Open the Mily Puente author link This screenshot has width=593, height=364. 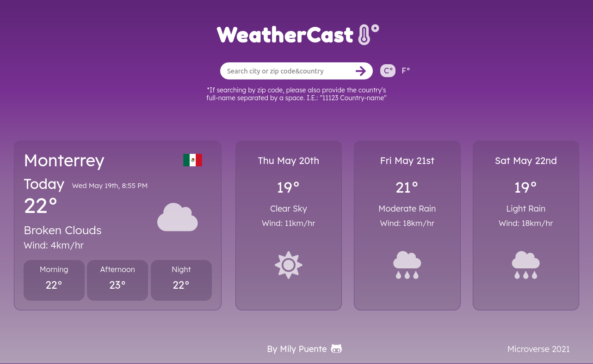[x=296, y=349]
